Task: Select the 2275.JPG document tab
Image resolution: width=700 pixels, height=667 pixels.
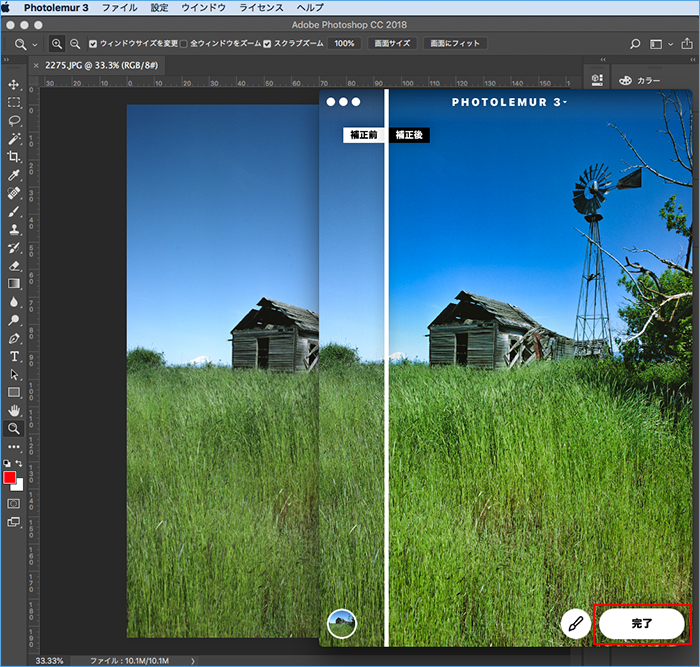Action: click(x=101, y=65)
